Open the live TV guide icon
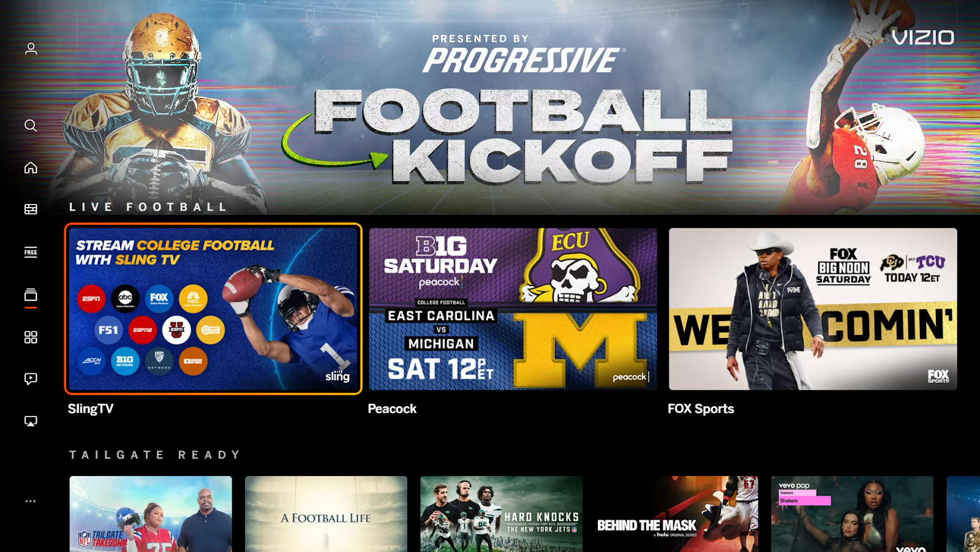 pyautogui.click(x=31, y=210)
